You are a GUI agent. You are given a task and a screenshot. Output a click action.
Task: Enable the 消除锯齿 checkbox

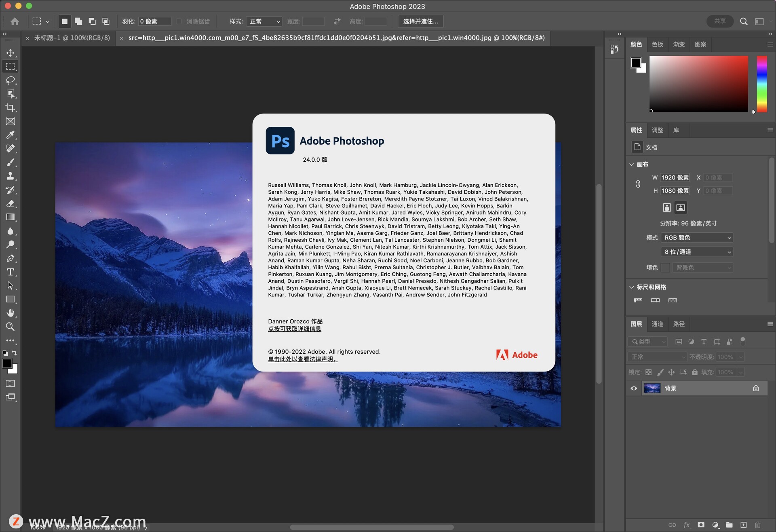[178, 21]
